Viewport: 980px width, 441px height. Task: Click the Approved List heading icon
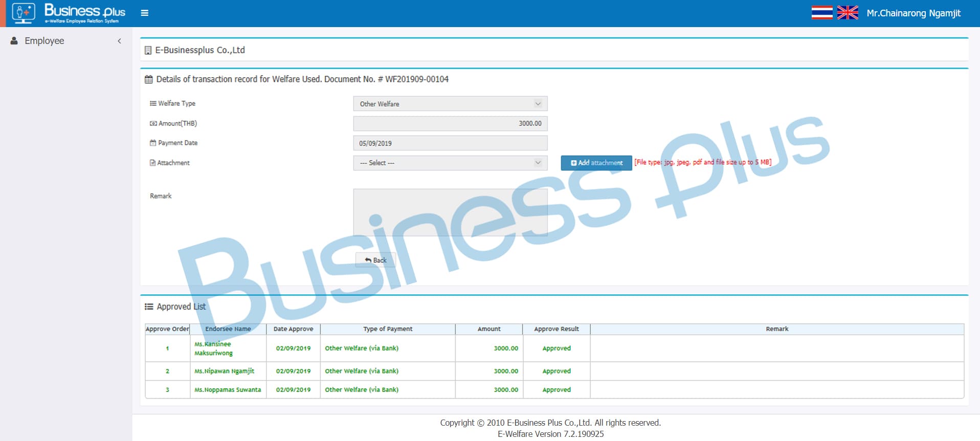coord(149,307)
